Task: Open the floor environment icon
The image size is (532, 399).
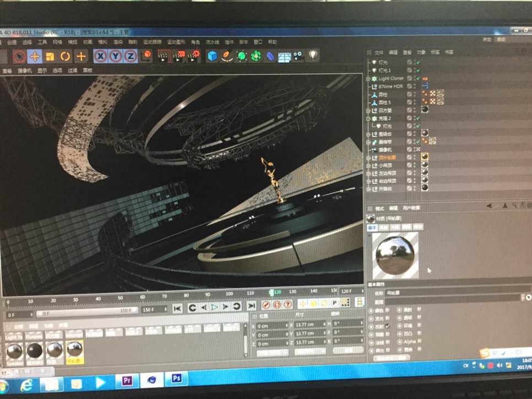Action: point(284,57)
